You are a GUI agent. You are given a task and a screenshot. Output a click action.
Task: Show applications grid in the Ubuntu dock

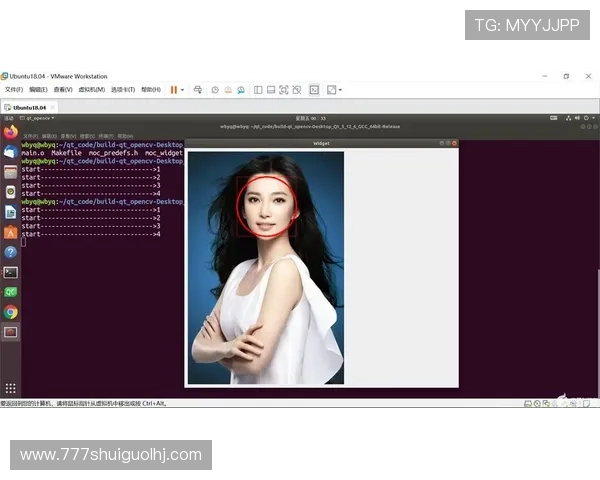tap(11, 389)
